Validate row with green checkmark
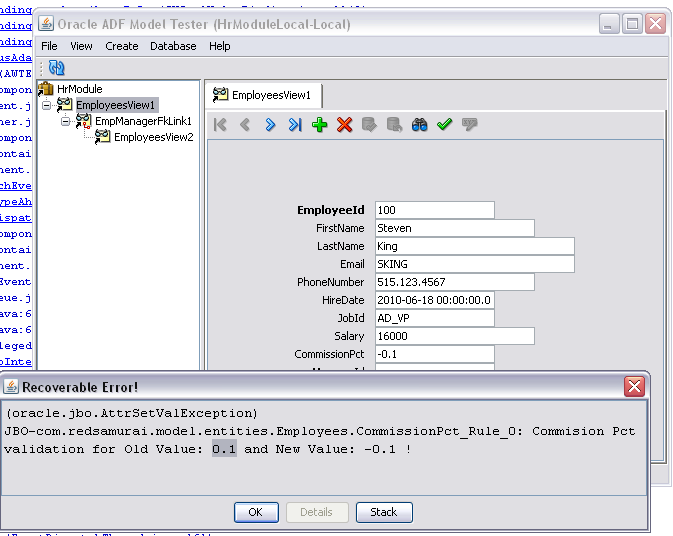The width and height of the screenshot is (673, 536). pos(444,124)
